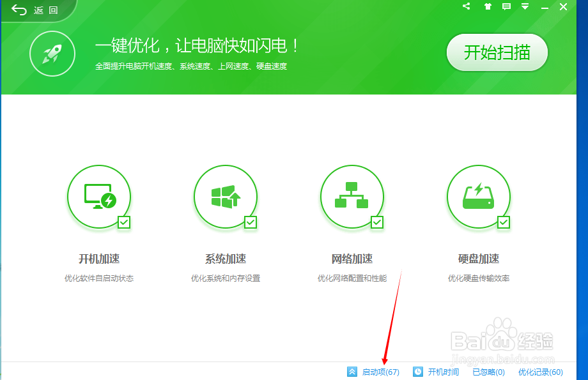Click the rocket optimization icon
The image size is (588, 380).
(x=52, y=54)
